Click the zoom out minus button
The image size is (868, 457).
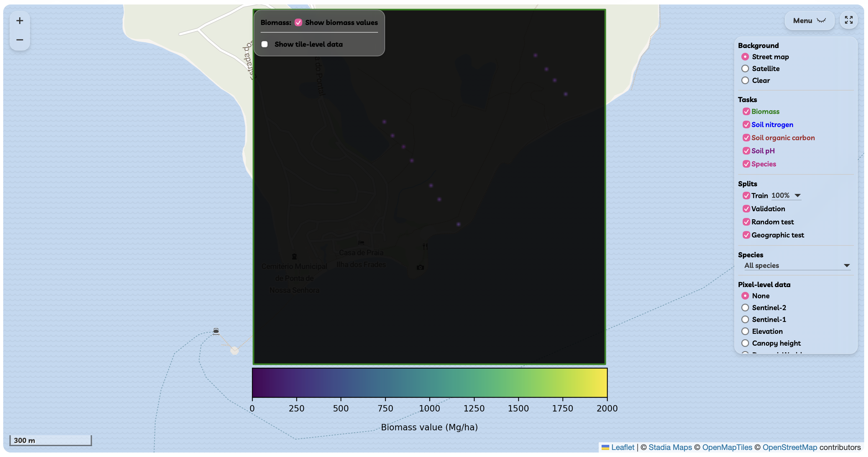pos(20,40)
